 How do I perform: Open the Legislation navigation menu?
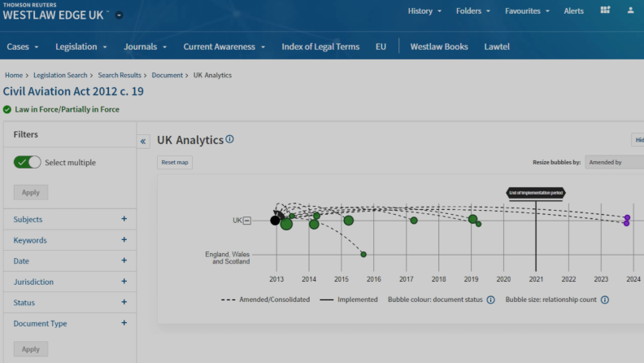[80, 46]
